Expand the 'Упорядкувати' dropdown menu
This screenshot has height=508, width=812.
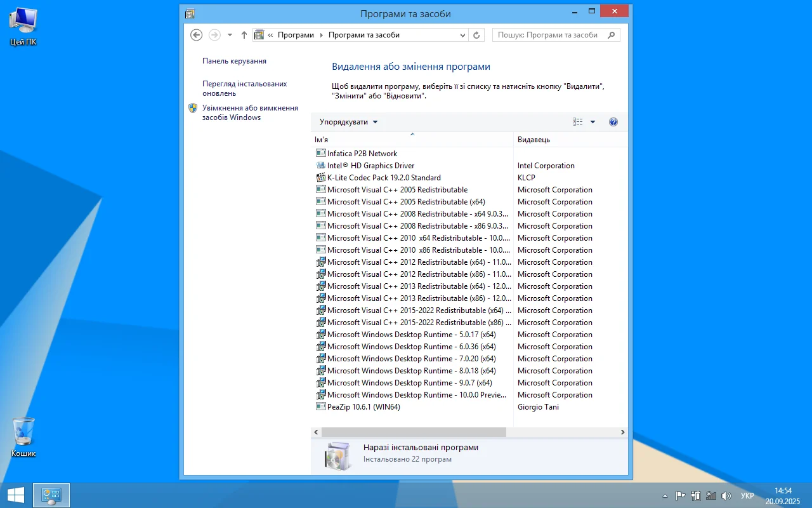[x=348, y=122]
